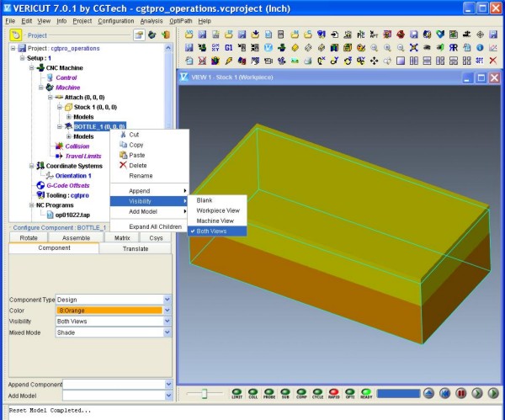Click the rotate about X icon
The image size is (505, 420).
pyautogui.click(x=322, y=61)
